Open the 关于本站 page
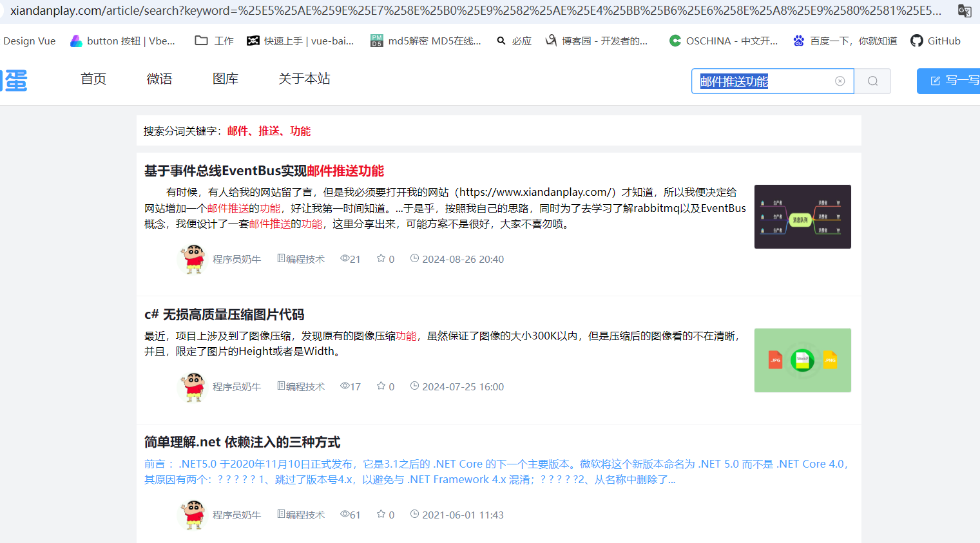Screen dimensions: 980x543 point(304,79)
